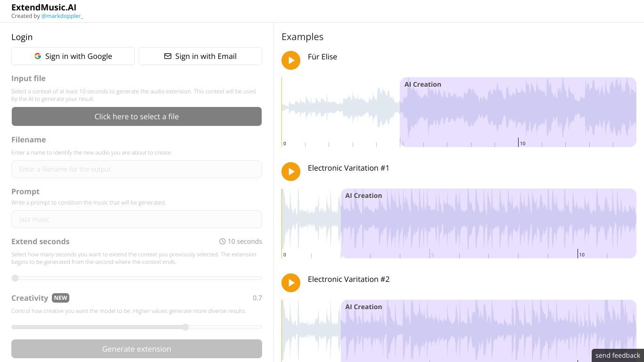The image size is (644, 362).
Task: Click the Input file label
Action: [x=28, y=78]
